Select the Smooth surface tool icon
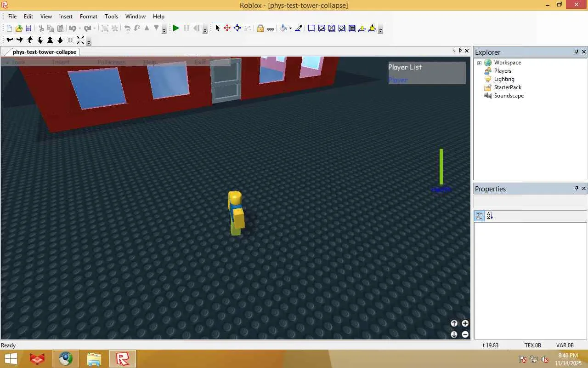Viewport: 588px width, 368px height. pyautogui.click(x=311, y=29)
